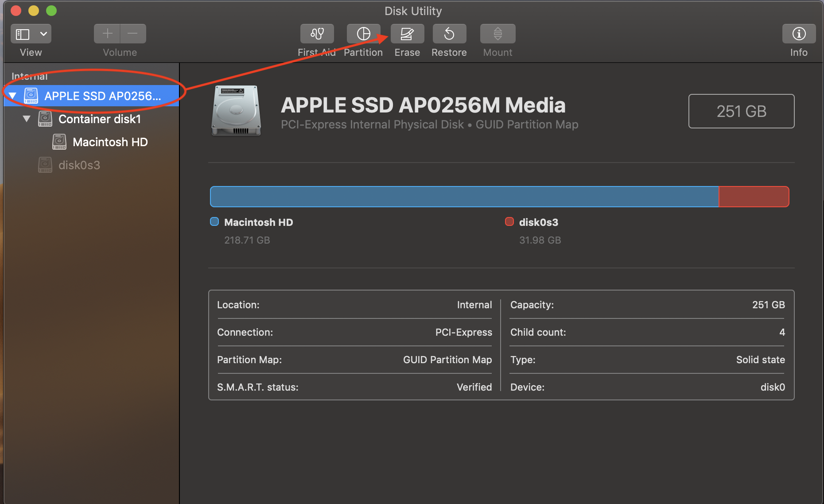Click the blue Macintosh HD usage bar segment

pyautogui.click(x=464, y=197)
